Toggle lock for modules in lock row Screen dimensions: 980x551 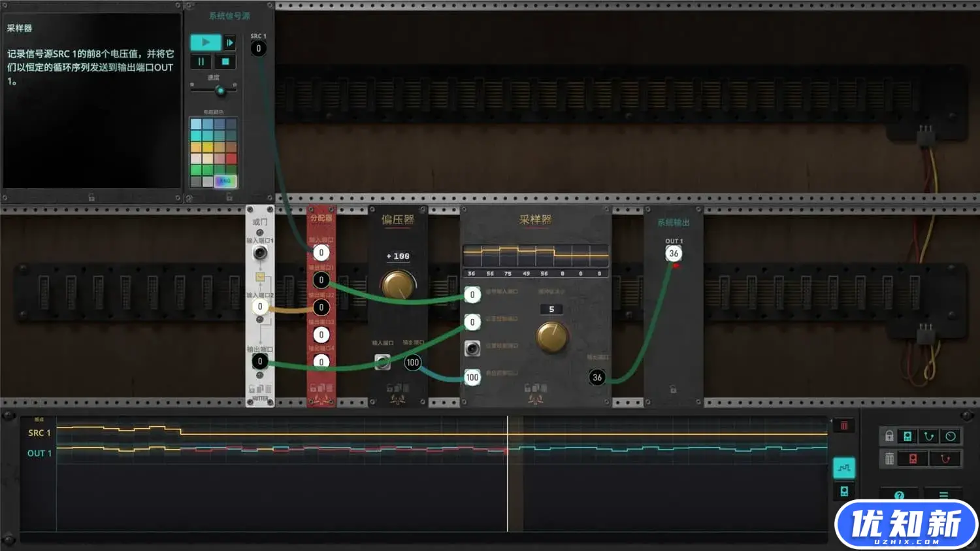(907, 436)
